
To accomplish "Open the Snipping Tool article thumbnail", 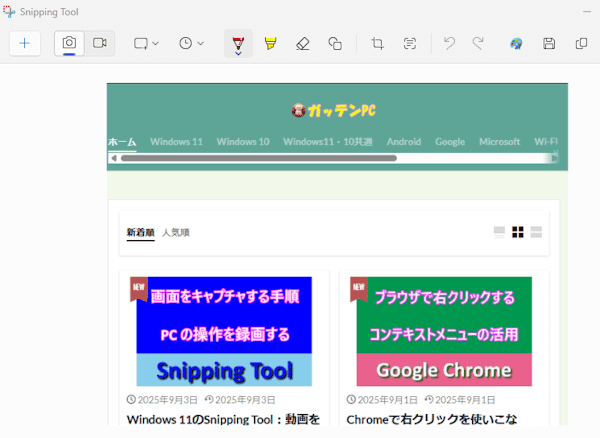I will [x=224, y=332].
